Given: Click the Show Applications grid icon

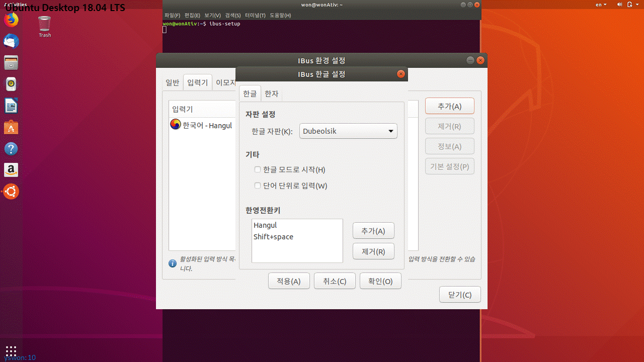Looking at the screenshot, I should coord(11,350).
